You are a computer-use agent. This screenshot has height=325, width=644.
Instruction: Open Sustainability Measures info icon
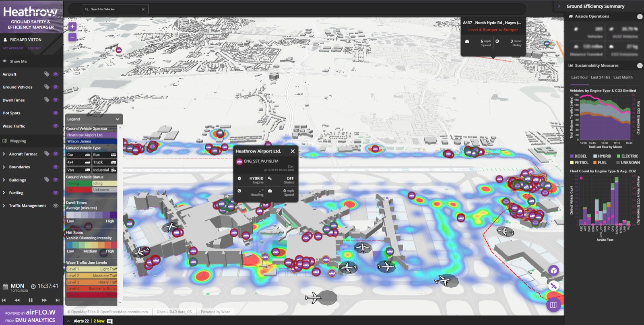pos(640,65)
